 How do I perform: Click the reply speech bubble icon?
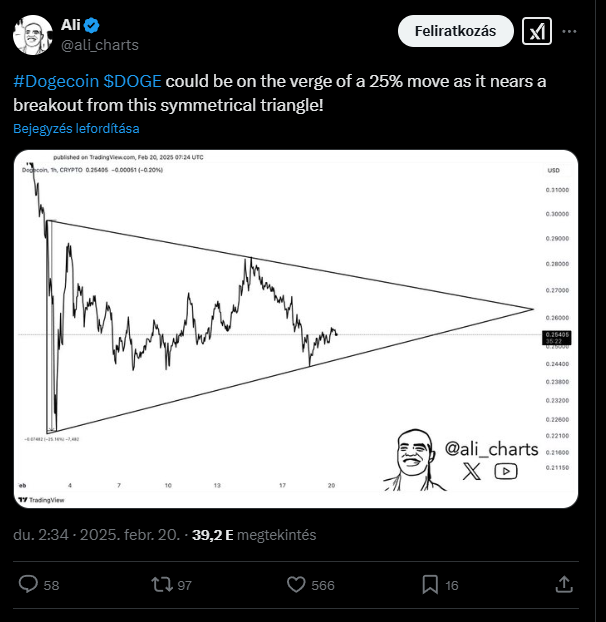point(29,584)
